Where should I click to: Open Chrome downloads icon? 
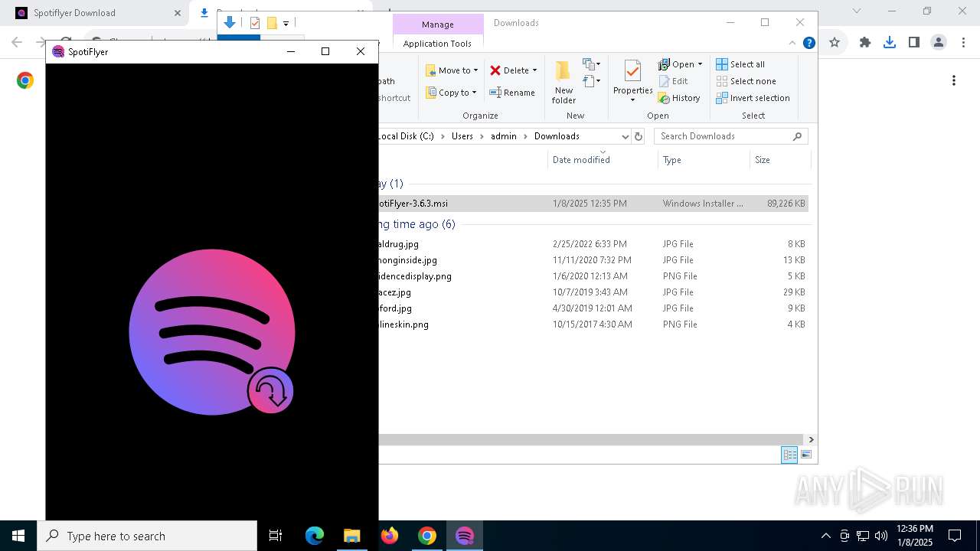click(890, 43)
